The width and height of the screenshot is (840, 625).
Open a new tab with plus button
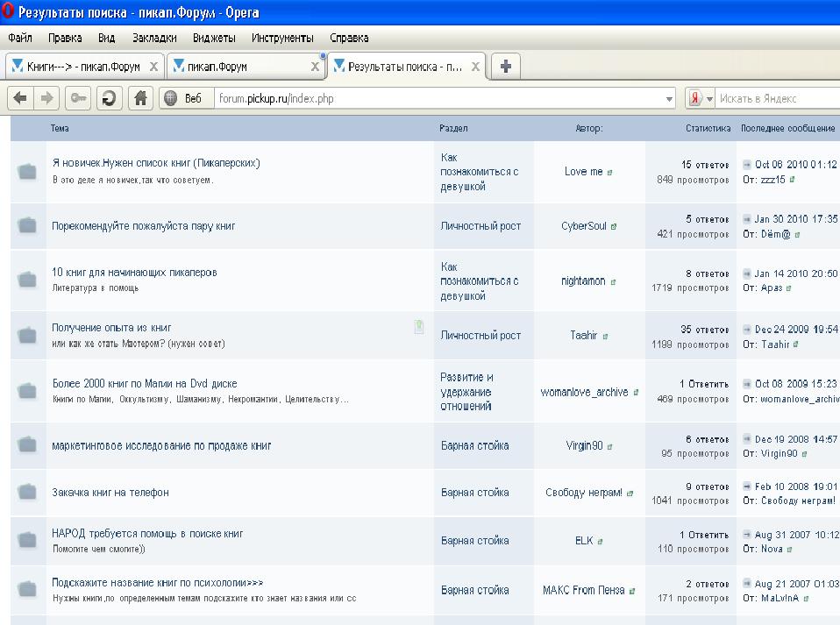click(505, 67)
